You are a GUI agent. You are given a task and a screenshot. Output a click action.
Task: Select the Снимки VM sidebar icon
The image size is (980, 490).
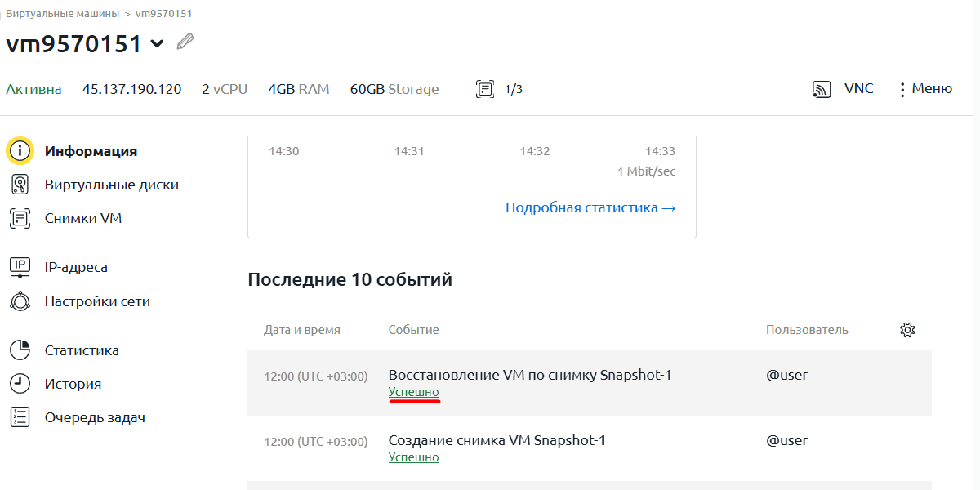pyautogui.click(x=20, y=218)
